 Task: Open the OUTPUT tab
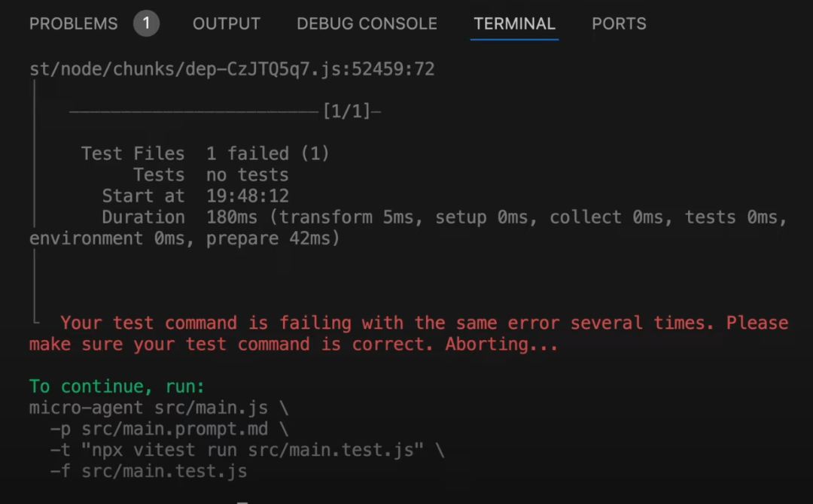tap(226, 24)
